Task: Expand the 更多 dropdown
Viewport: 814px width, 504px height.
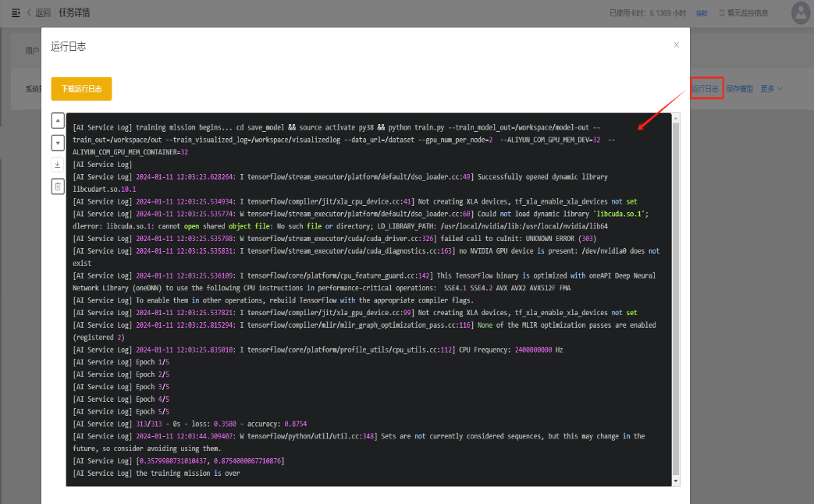Action: click(771, 89)
